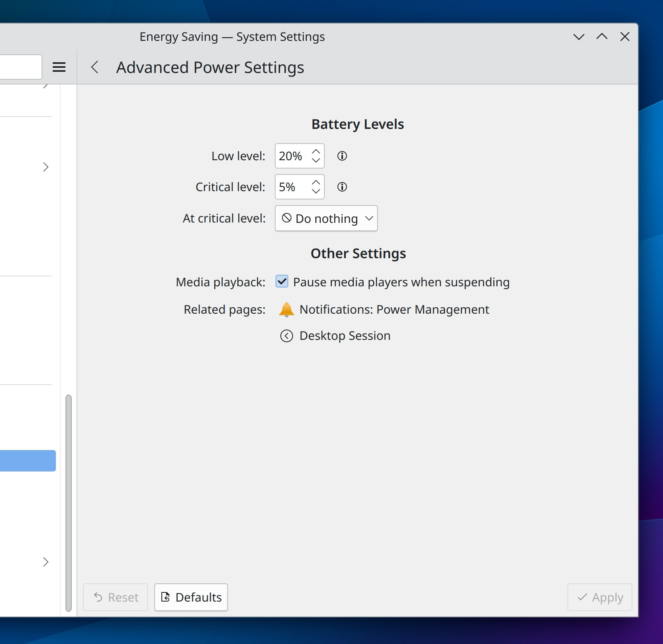Select the highlighted sidebar item
663x644 pixels.
(28, 461)
